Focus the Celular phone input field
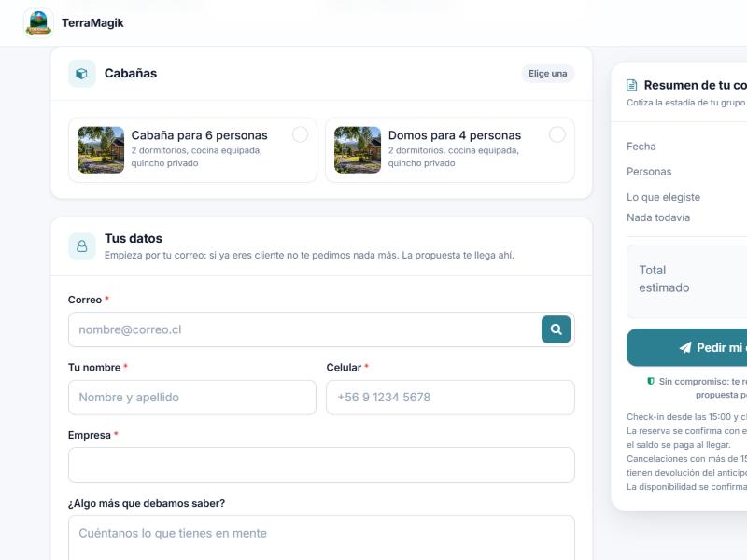Viewport: 747px width, 560px height. [450, 398]
